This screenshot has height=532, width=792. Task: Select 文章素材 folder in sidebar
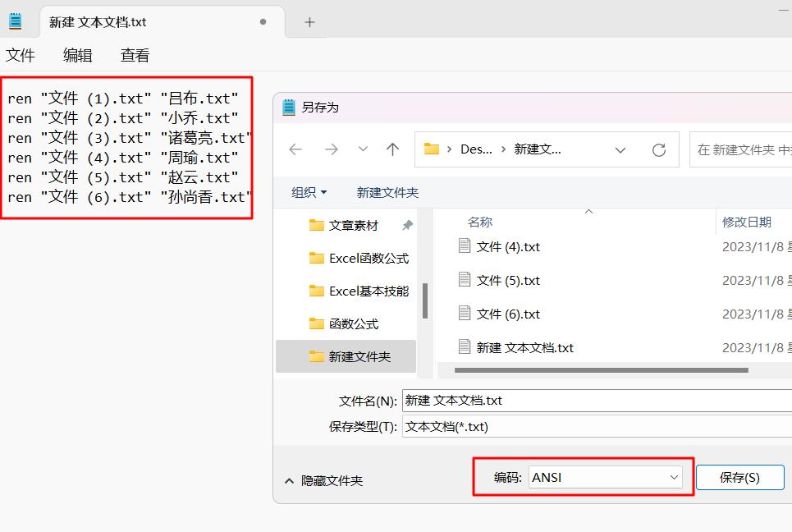point(353,225)
